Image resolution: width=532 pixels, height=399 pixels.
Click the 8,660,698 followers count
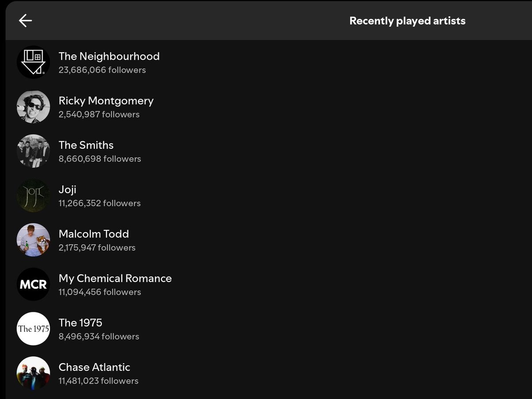(100, 159)
